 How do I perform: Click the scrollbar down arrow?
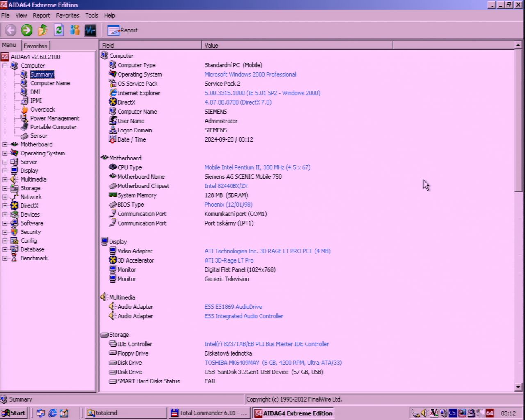pos(518,387)
